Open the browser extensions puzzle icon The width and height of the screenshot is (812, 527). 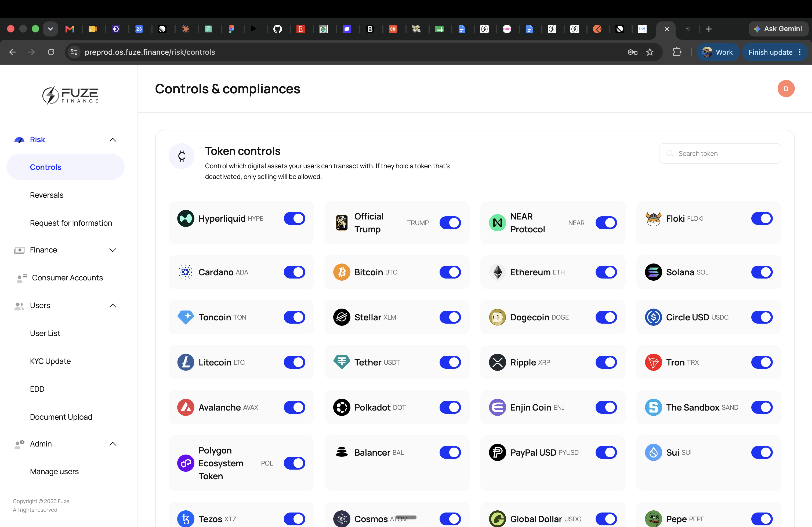coord(677,52)
